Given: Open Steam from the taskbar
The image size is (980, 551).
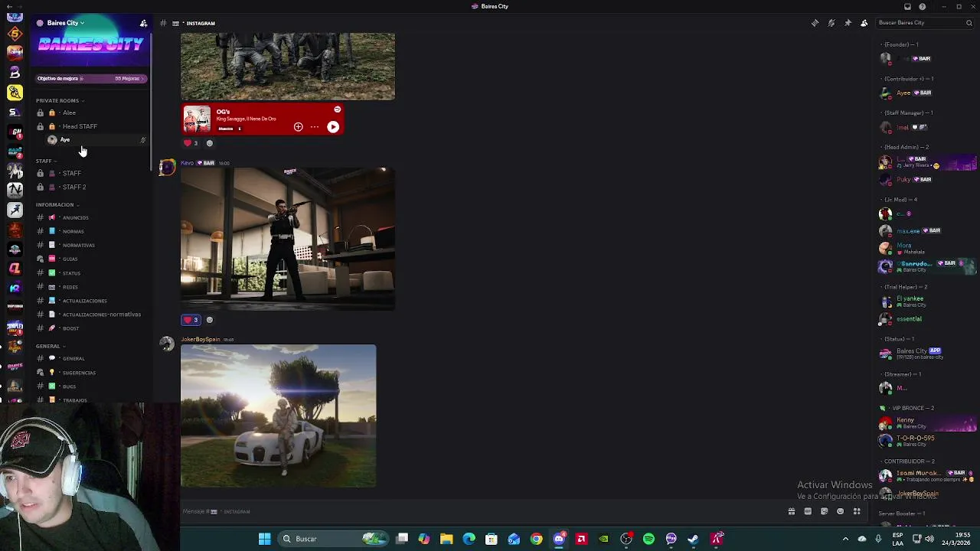Looking at the screenshot, I should (x=693, y=539).
